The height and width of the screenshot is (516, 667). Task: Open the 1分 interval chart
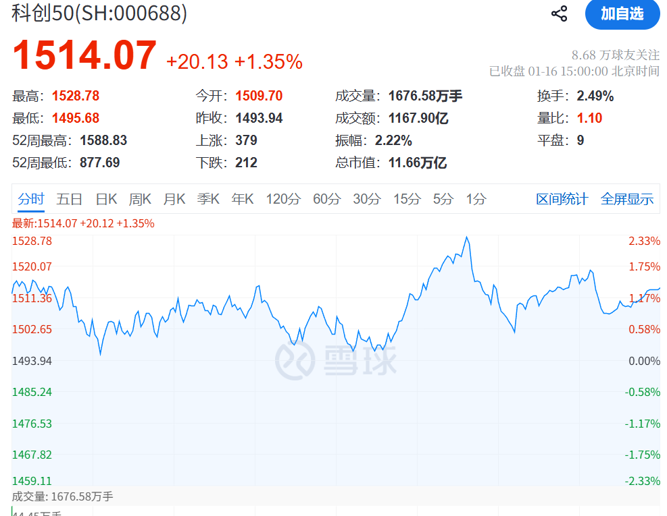pos(476,199)
